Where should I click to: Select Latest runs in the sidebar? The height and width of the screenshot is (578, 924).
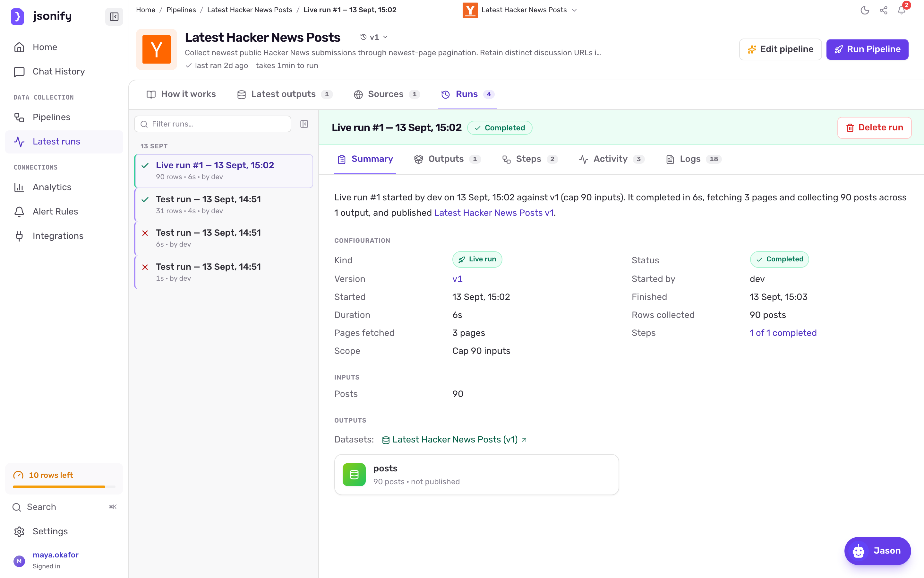[x=64, y=141]
